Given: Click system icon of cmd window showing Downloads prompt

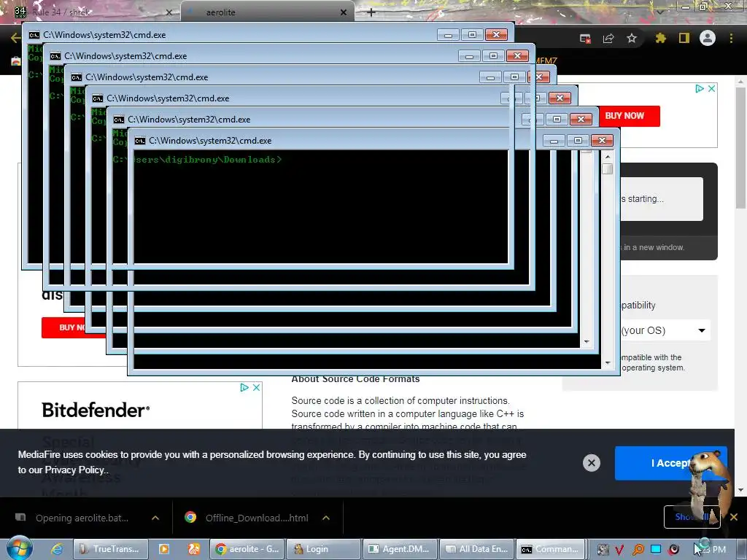Looking at the screenshot, I should click(x=139, y=141).
